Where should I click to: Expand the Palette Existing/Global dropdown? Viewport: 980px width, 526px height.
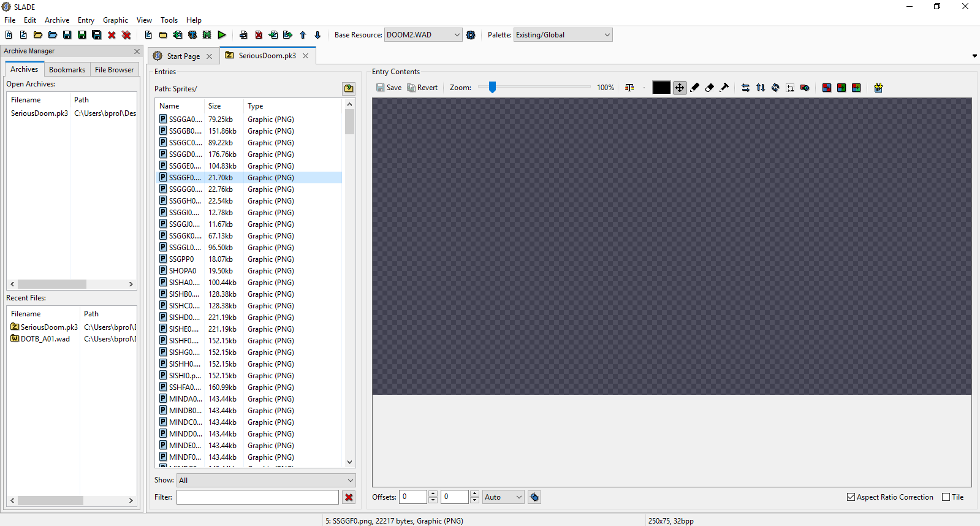point(563,35)
